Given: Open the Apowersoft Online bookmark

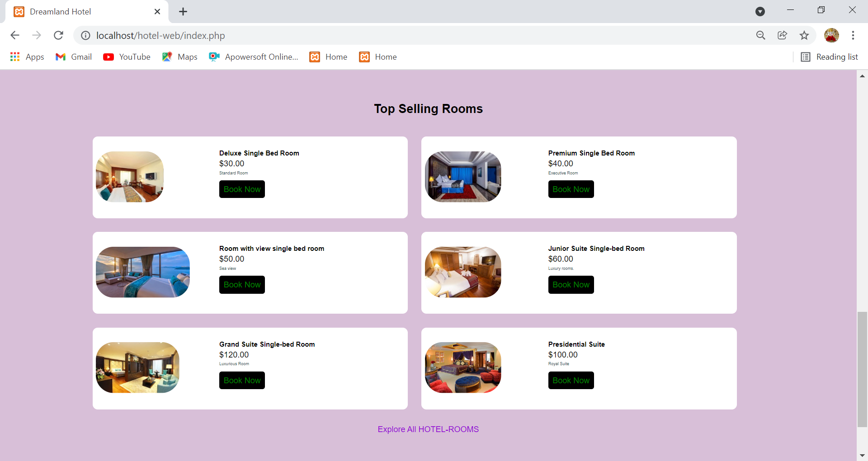Looking at the screenshot, I should (253, 56).
